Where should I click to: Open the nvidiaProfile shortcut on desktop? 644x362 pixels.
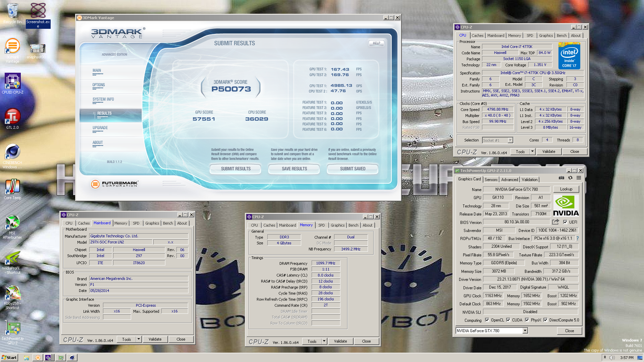pos(12,262)
